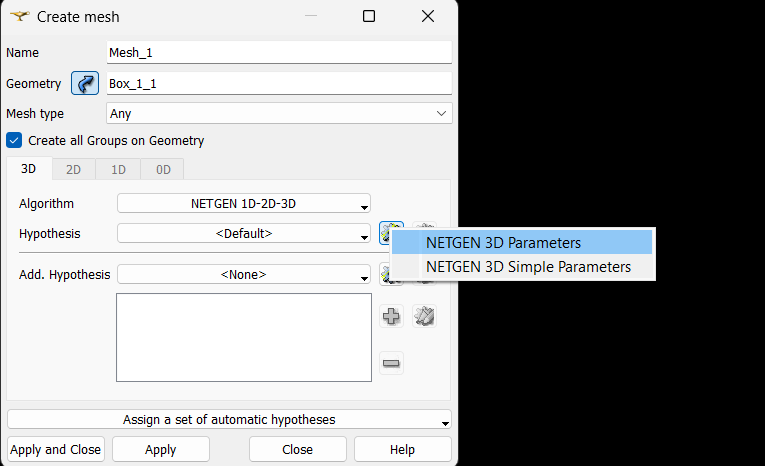The width and height of the screenshot is (765, 466).
Task: Close the Create mesh window via X
Action: click(428, 17)
